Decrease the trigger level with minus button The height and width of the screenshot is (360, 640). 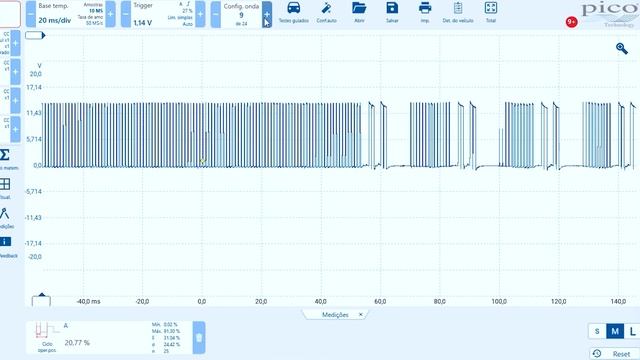tap(126, 14)
